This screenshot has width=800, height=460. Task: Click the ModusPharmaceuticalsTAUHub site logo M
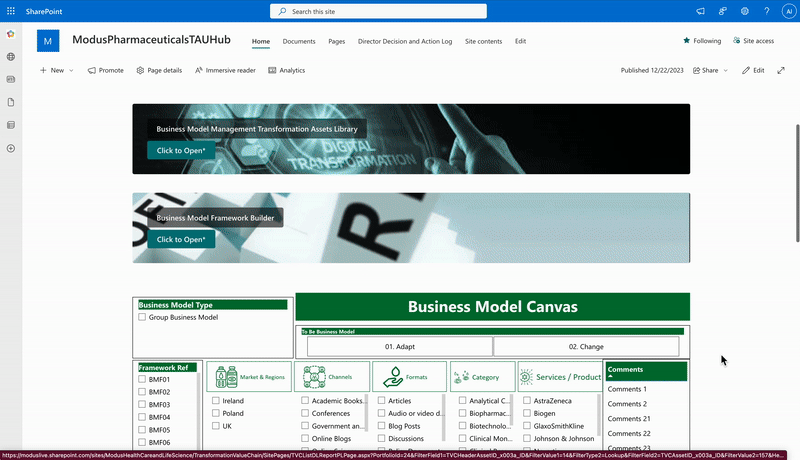48,41
